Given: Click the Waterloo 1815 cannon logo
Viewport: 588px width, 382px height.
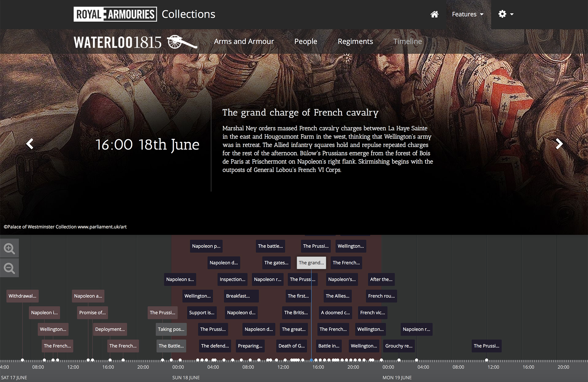Looking at the screenshot, I should click(135, 42).
